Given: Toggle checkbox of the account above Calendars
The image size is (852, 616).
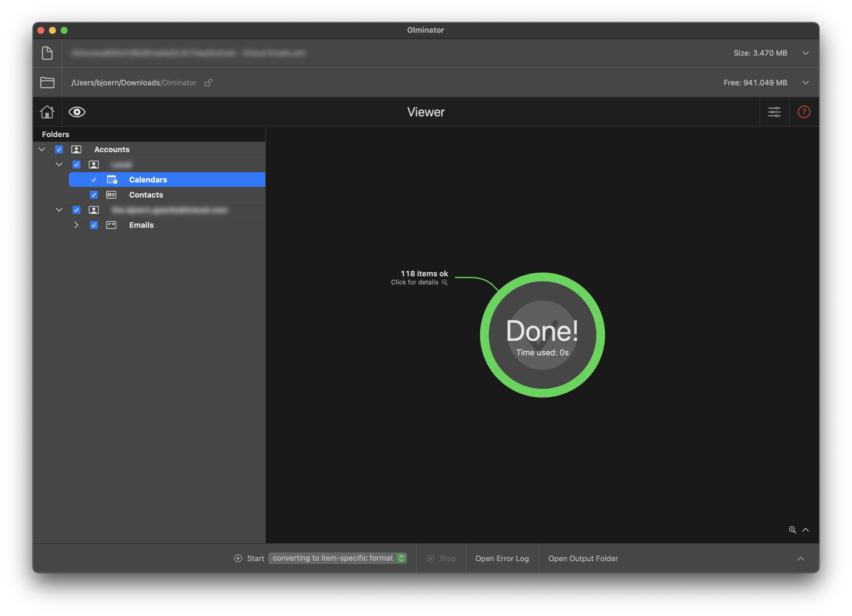Looking at the screenshot, I should click(x=76, y=165).
